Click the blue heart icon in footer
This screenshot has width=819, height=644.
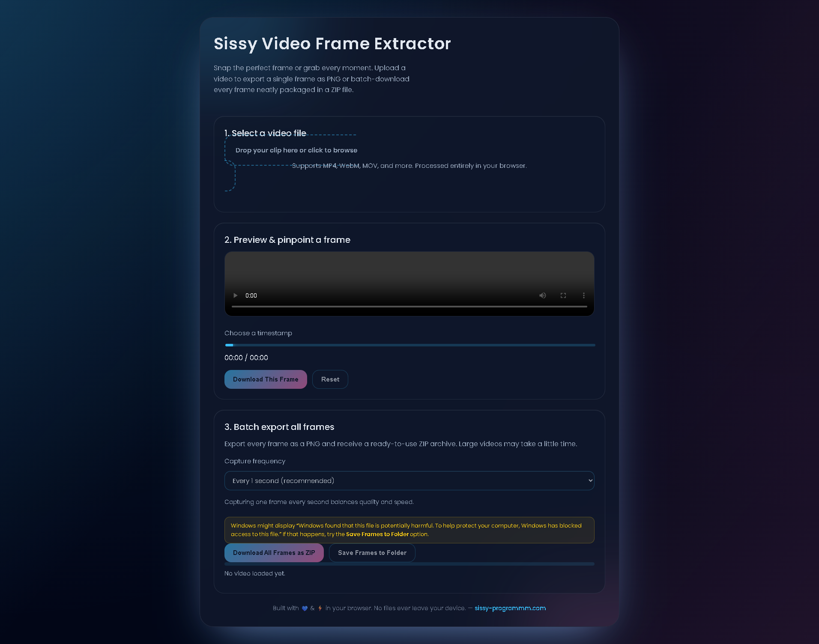click(x=305, y=608)
